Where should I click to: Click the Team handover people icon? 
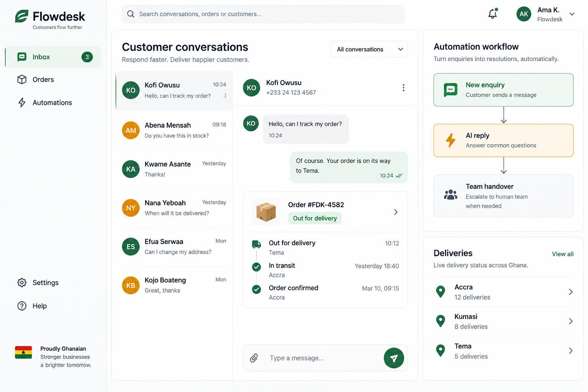click(x=451, y=195)
